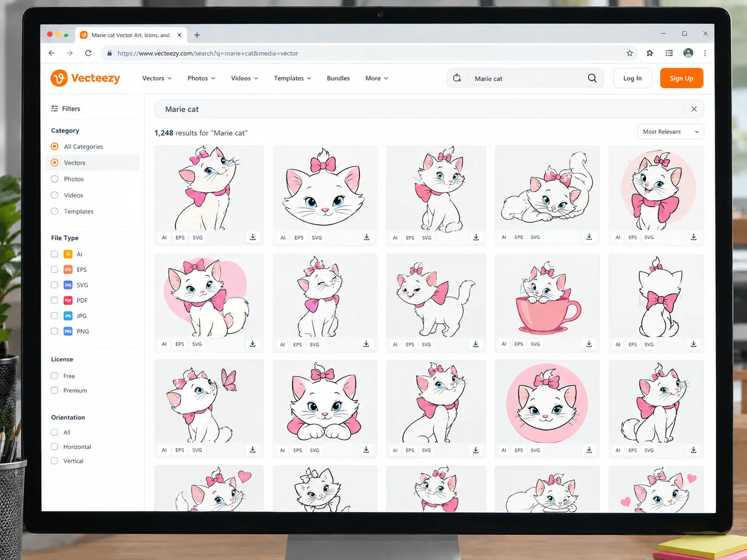Screen dimensions: 747x560
Task: Tick the Horizontal orientation checkbox
Action: pos(54,447)
